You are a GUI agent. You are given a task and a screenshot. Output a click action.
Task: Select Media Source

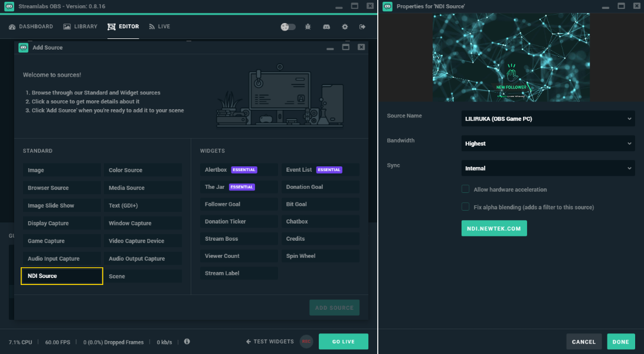click(142, 188)
